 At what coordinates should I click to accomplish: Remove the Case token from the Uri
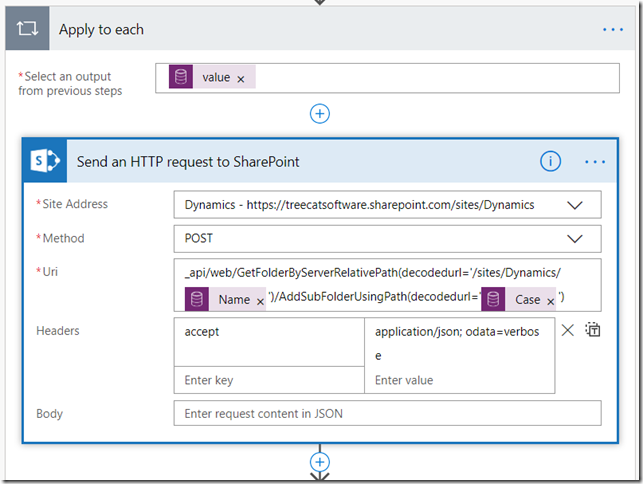pos(550,300)
